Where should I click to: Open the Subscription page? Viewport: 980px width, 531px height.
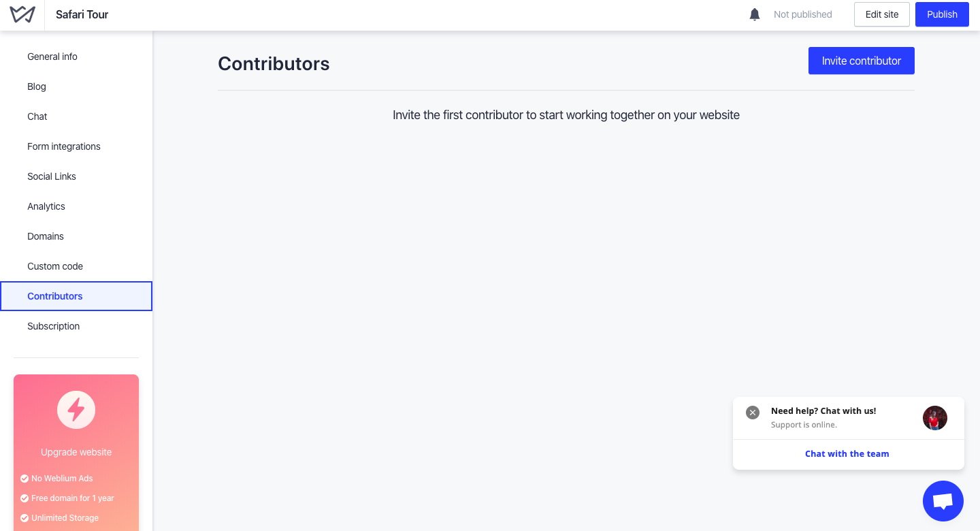click(54, 326)
